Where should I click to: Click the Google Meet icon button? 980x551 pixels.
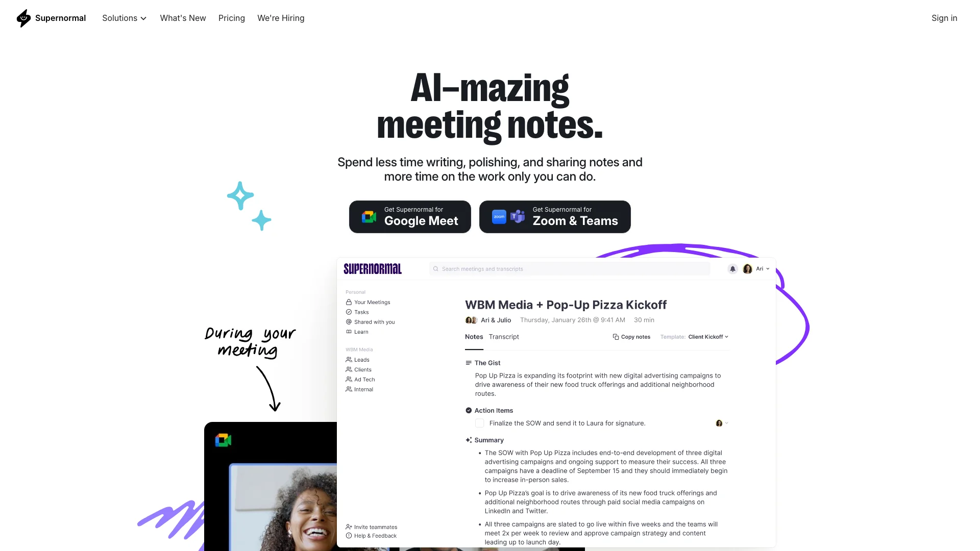(367, 216)
